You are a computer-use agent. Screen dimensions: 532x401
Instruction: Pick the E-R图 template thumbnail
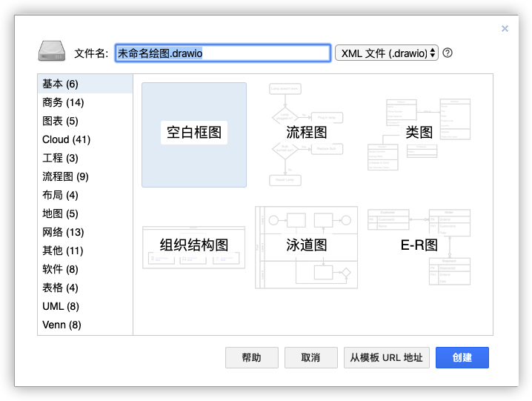pos(419,246)
